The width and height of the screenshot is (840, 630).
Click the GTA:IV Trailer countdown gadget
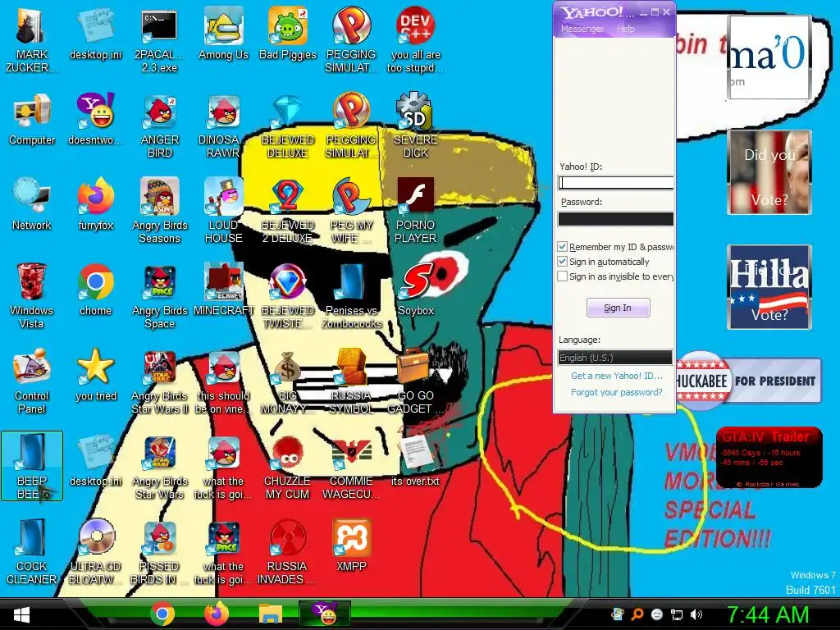(x=769, y=457)
